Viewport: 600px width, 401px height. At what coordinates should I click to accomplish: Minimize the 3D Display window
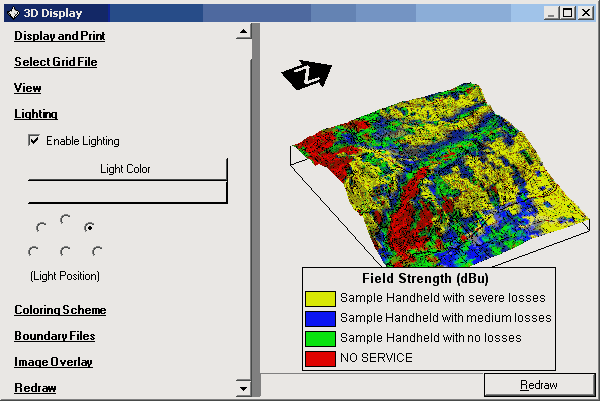click(x=551, y=13)
